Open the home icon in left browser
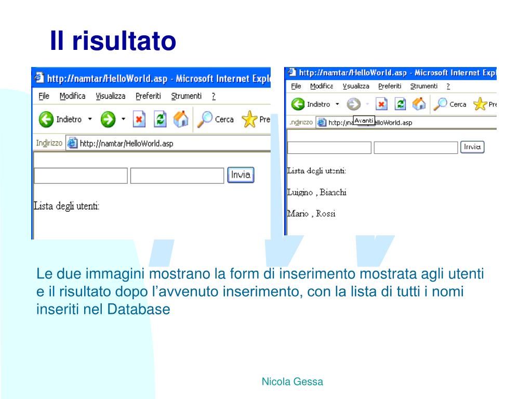The image size is (532, 399). (x=181, y=119)
